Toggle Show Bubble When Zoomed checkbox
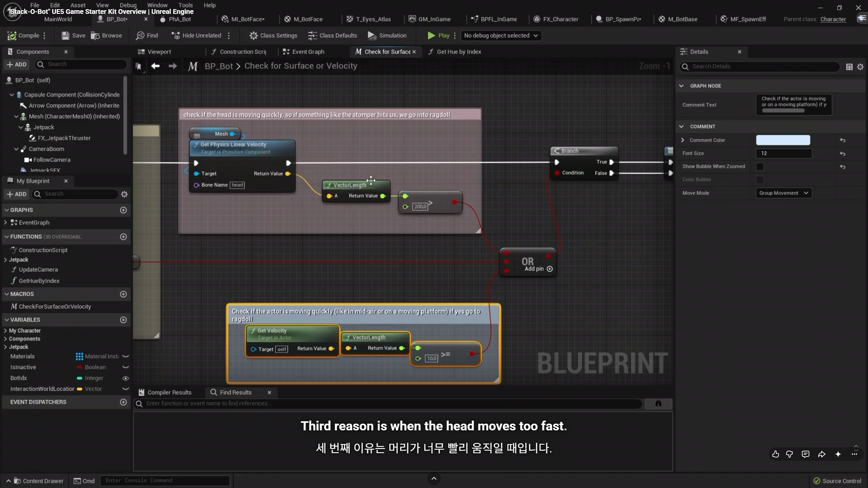Image resolution: width=868 pixels, height=488 pixels. tap(760, 166)
